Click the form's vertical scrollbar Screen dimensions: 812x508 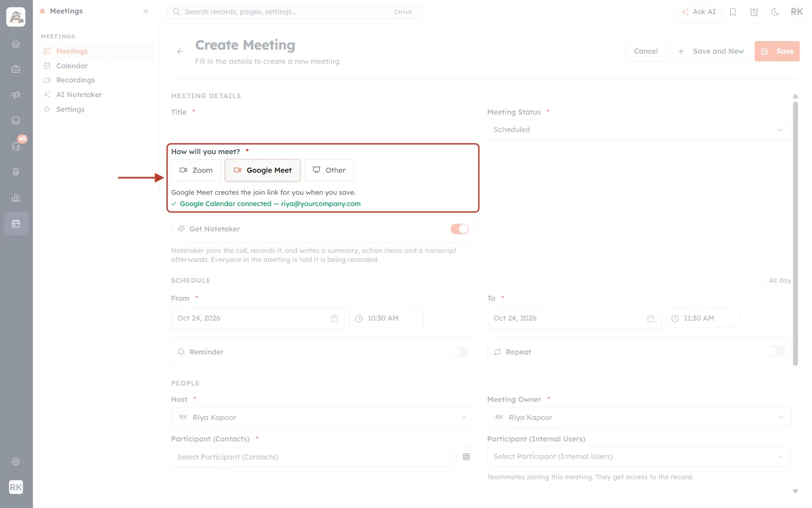tap(796, 233)
